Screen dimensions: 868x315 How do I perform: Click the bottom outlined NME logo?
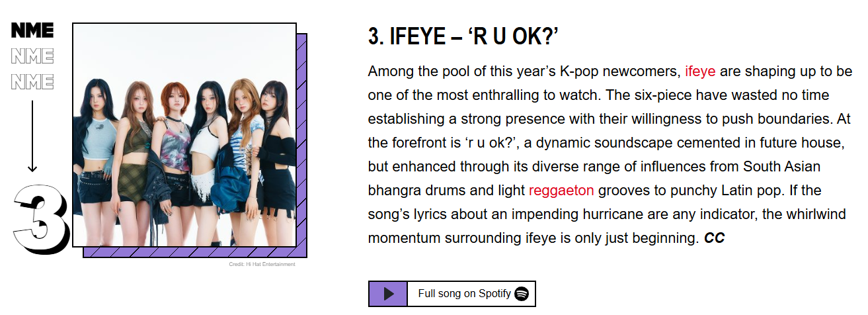point(32,82)
